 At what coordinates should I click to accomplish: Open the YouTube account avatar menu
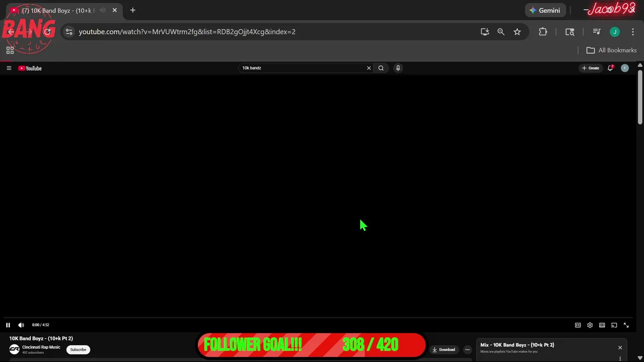click(x=625, y=68)
